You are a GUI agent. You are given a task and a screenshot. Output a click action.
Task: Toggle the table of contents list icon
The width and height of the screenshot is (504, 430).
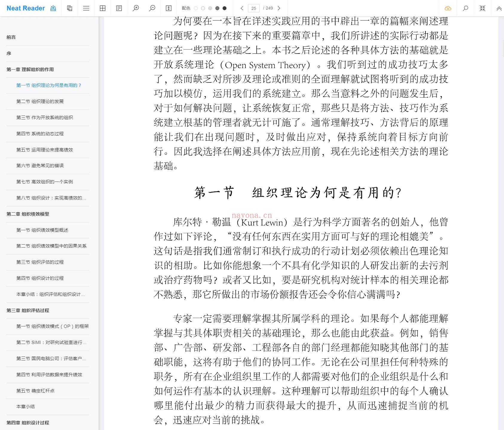[86, 8]
